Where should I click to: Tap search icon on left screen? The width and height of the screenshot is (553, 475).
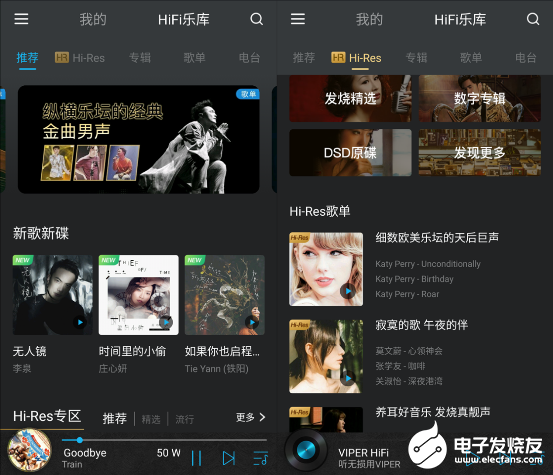(256, 19)
